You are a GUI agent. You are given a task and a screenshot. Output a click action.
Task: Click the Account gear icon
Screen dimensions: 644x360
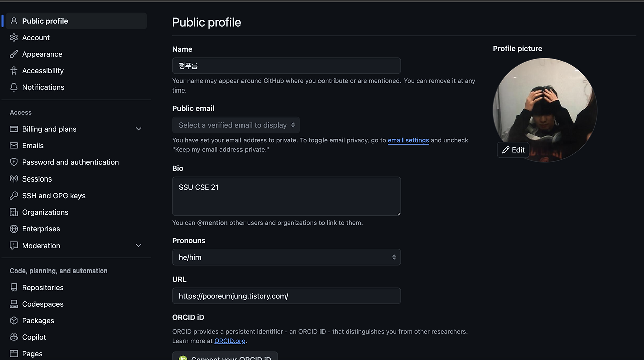(x=14, y=38)
